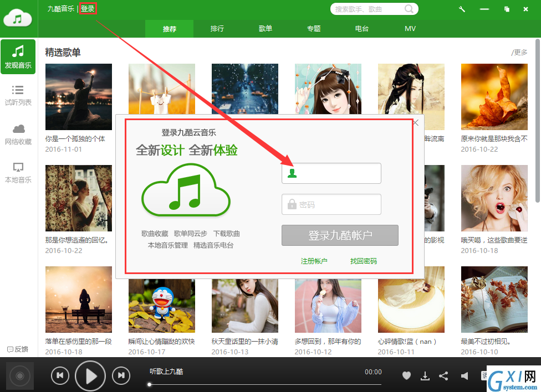Focus the 搜索歌手、歌曲 search box
This screenshot has height=392, width=541.
point(374,9)
